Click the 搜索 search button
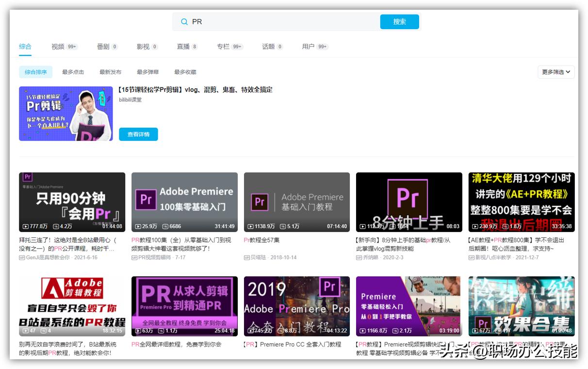 coord(399,22)
